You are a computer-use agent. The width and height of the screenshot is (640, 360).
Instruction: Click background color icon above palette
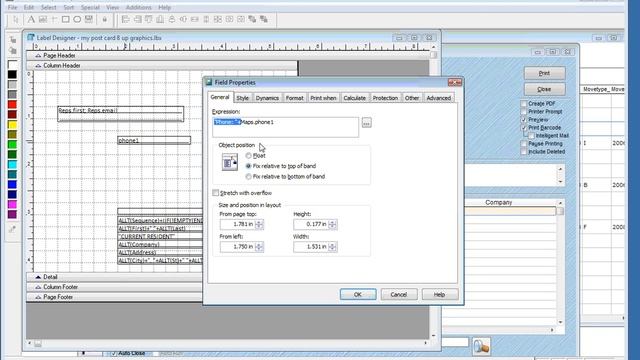(x=13, y=51)
